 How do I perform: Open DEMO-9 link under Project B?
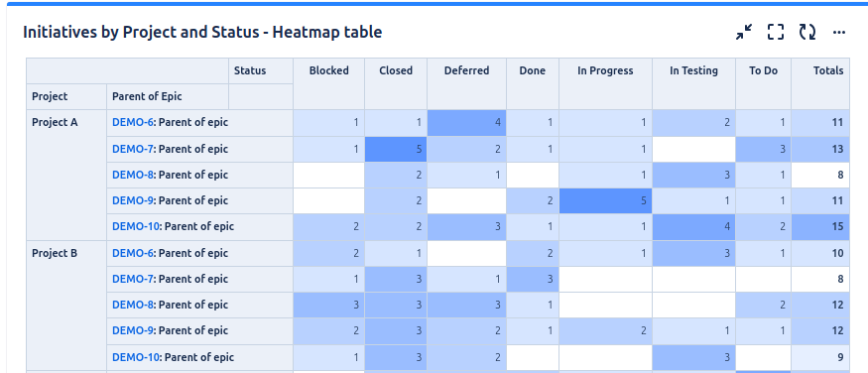tap(133, 330)
